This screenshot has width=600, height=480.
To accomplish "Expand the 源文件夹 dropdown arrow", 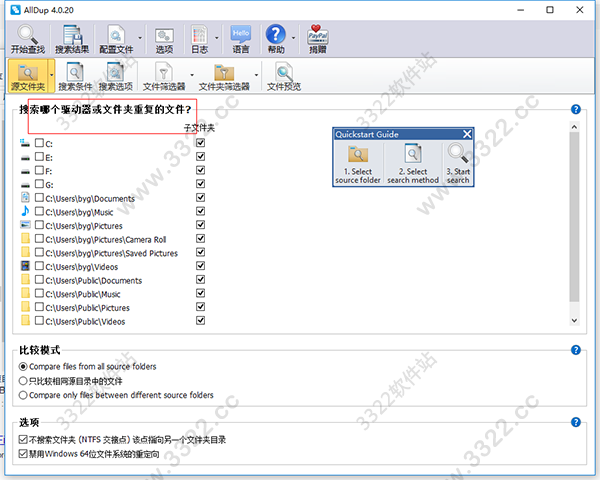I will (x=51, y=75).
